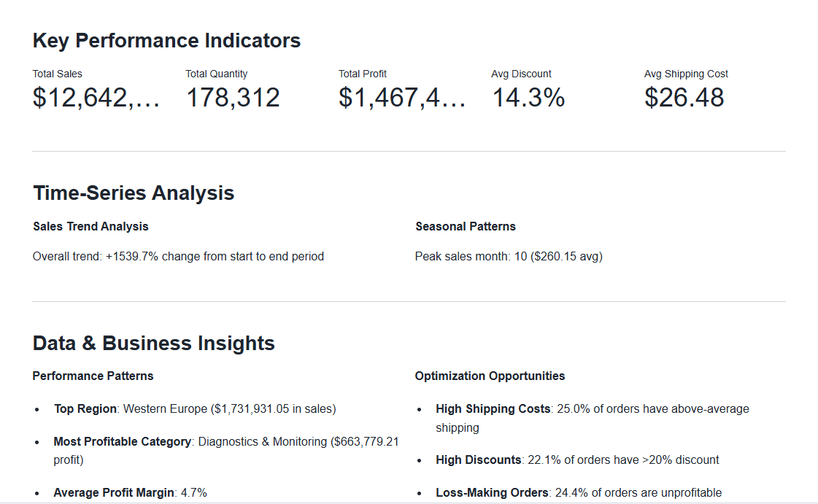Click the Avg Discount value 14.3%
The width and height of the screenshot is (818, 504).
[x=528, y=98]
